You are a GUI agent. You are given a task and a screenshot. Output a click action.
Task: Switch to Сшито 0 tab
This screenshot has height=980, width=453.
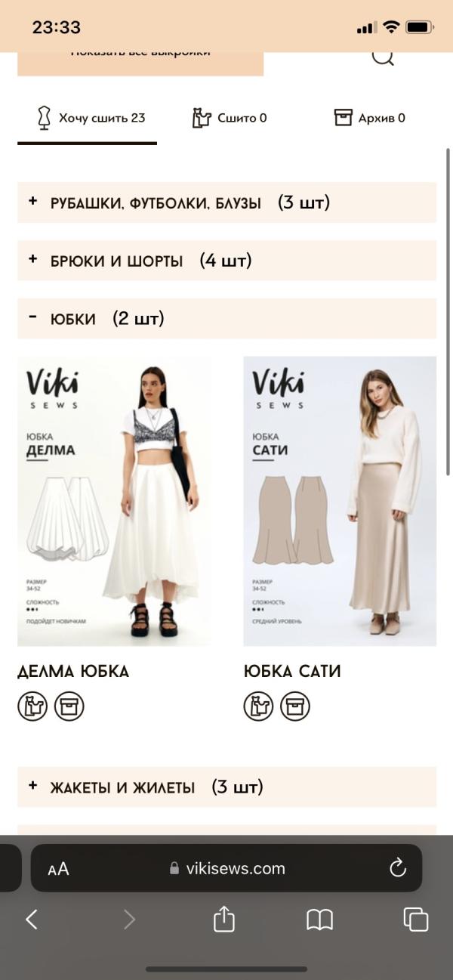[230, 118]
